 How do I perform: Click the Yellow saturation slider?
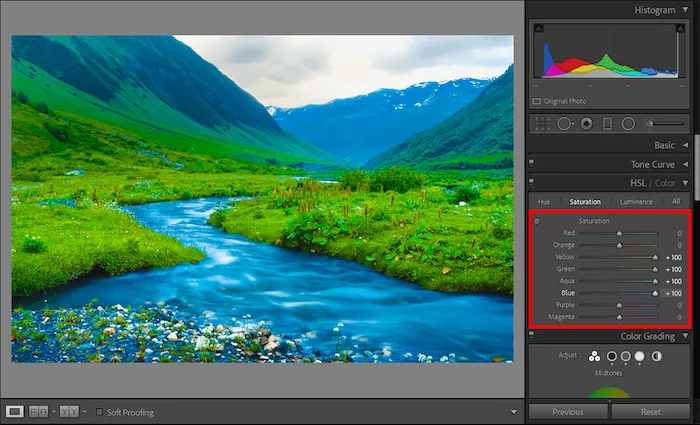click(619, 258)
